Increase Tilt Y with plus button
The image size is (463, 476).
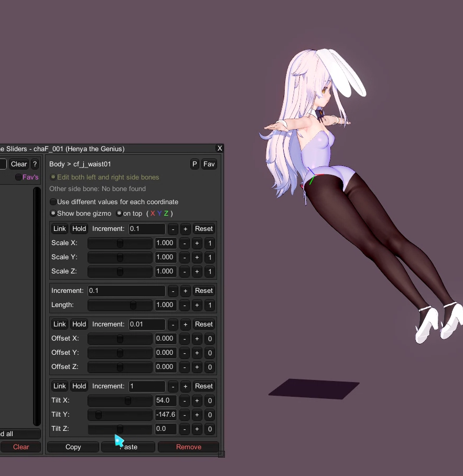click(197, 415)
